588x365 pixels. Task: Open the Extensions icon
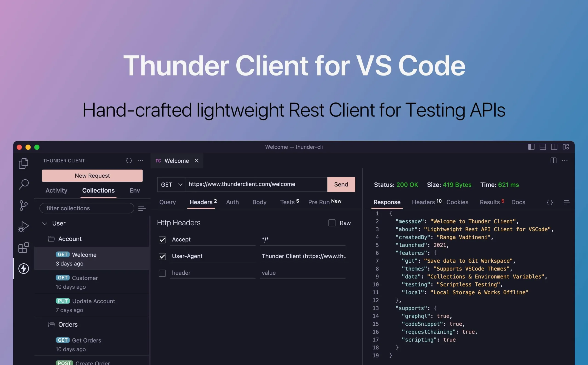23,248
